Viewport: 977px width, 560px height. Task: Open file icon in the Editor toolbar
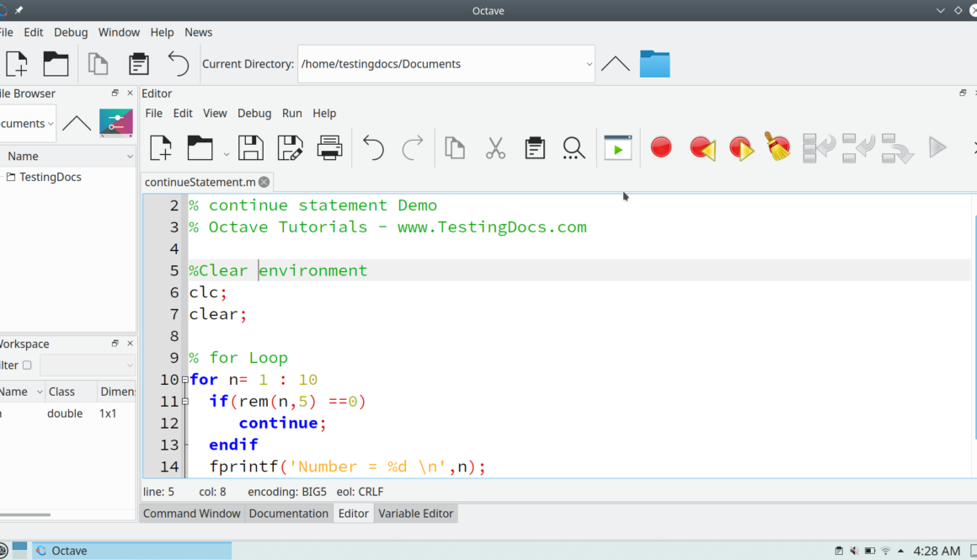coord(200,148)
